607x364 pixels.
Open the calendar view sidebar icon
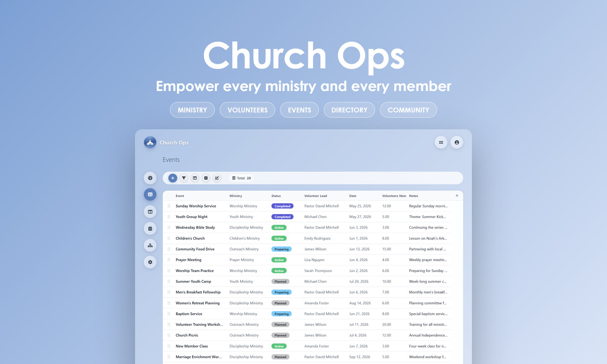tap(150, 228)
